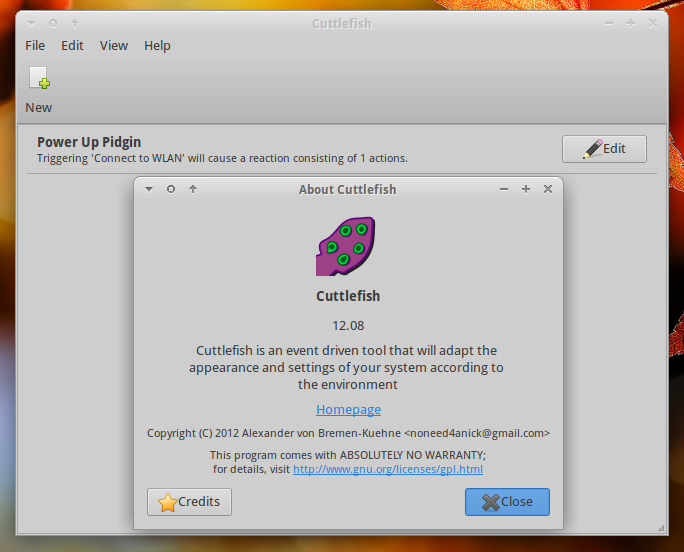This screenshot has height=552, width=684.
Task: Click the 'event driven tool' description paragraph
Action: [346, 367]
